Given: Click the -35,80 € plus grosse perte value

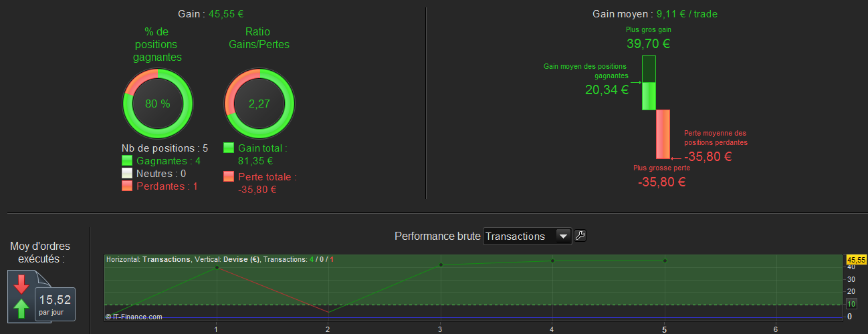Looking at the screenshot, I should point(661,182).
